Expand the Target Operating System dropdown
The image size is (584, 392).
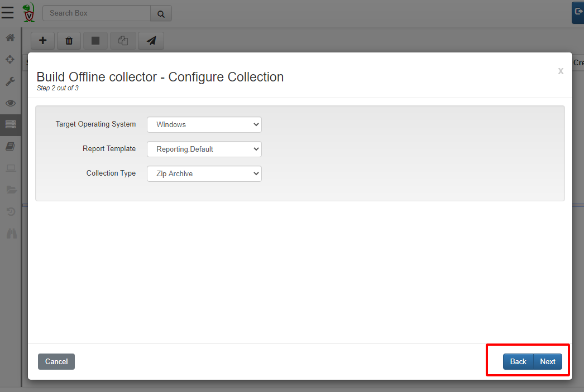point(204,125)
